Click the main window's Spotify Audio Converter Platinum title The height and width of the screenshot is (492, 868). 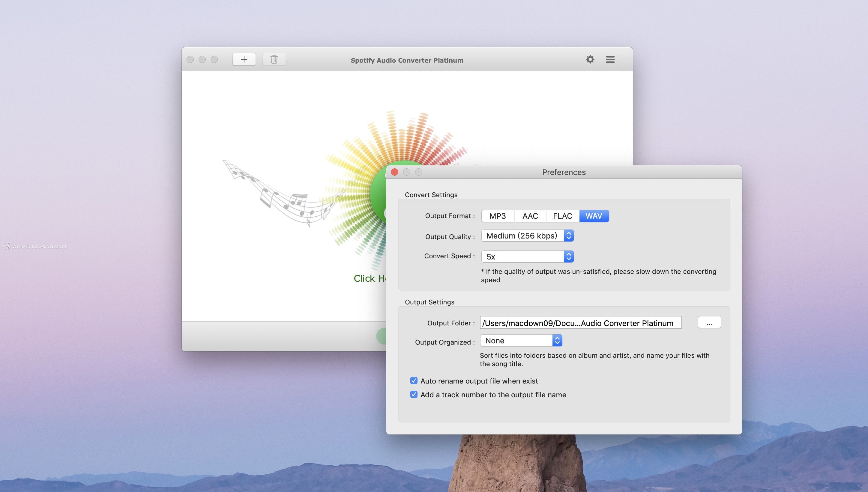tap(407, 60)
